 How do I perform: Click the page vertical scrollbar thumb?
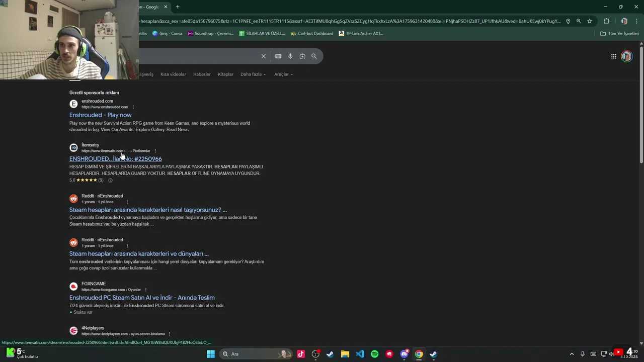click(x=641, y=105)
